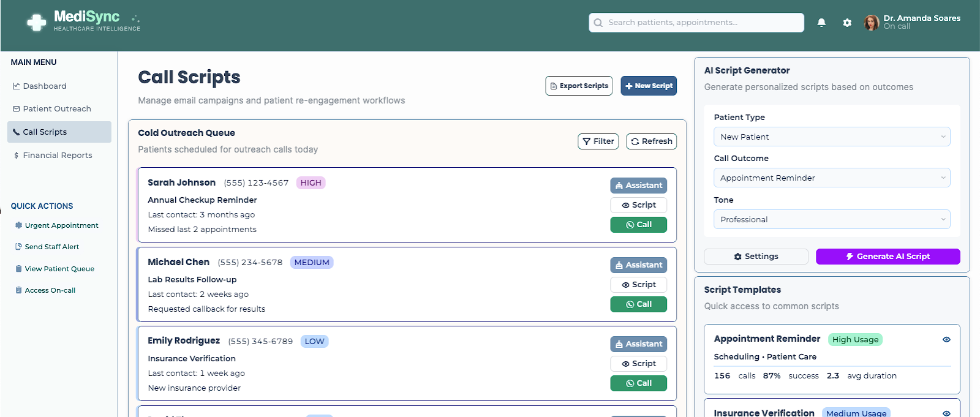Preview Appointment Reminder template eye icon

point(946,339)
